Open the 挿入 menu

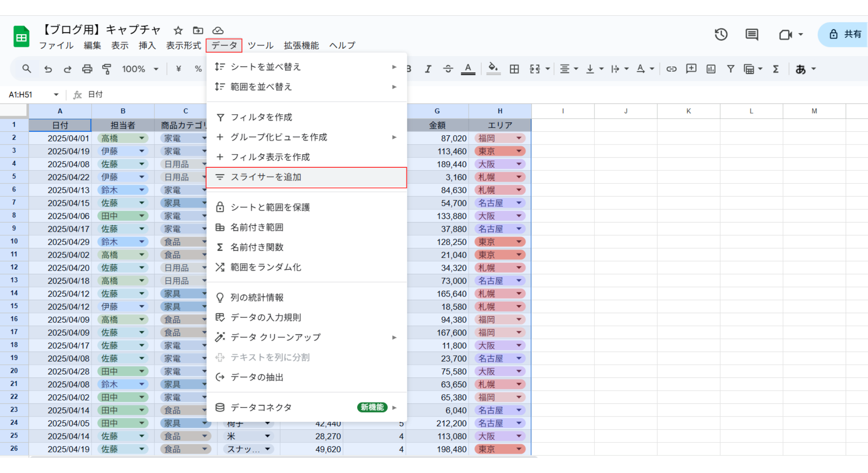pyautogui.click(x=147, y=46)
